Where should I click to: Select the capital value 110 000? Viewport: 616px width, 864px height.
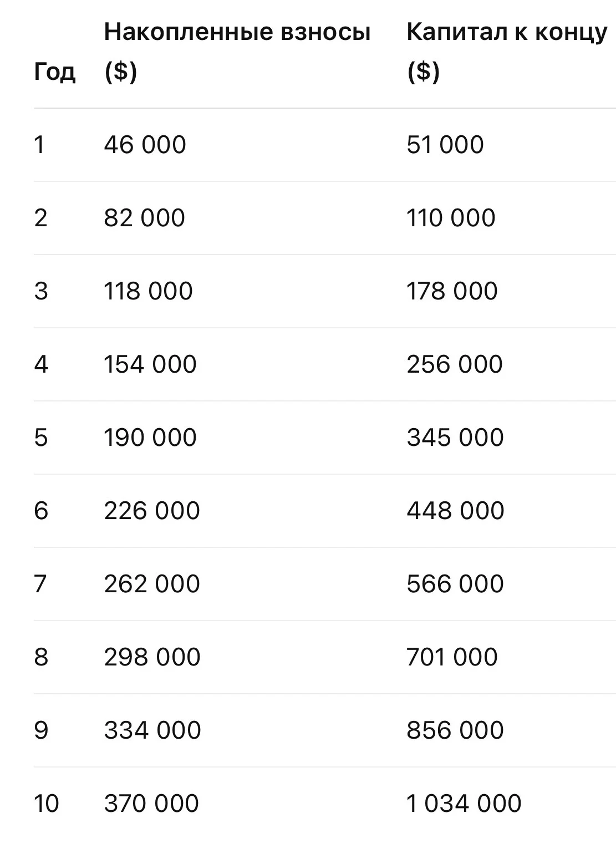tap(451, 218)
